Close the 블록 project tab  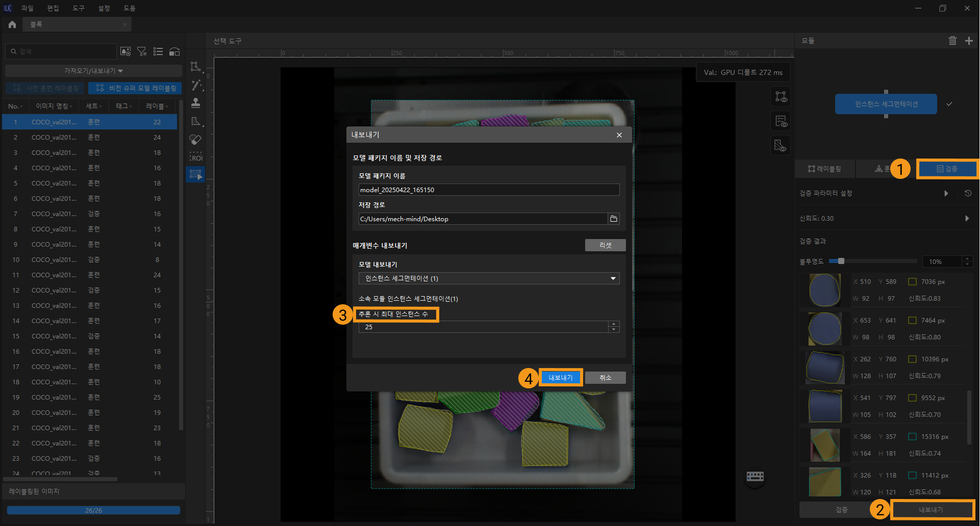pos(124,24)
